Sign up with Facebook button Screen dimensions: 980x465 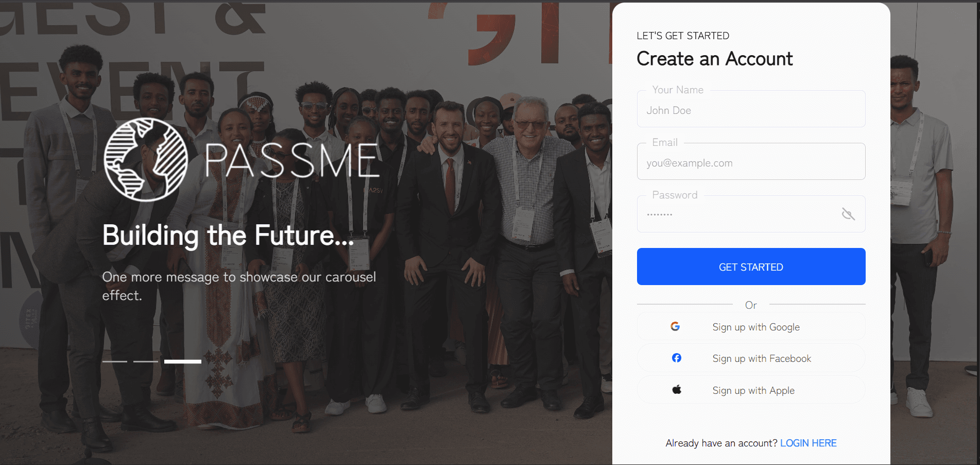click(x=751, y=358)
